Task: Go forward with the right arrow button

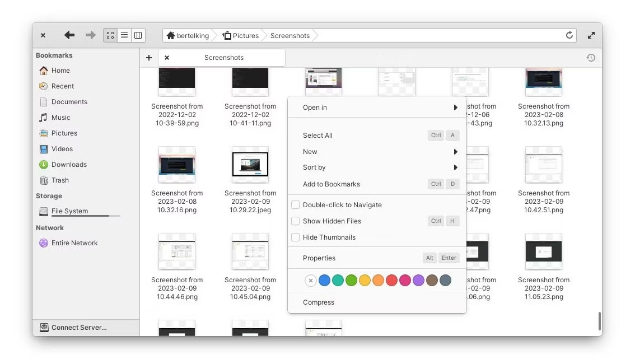Action: tap(90, 35)
